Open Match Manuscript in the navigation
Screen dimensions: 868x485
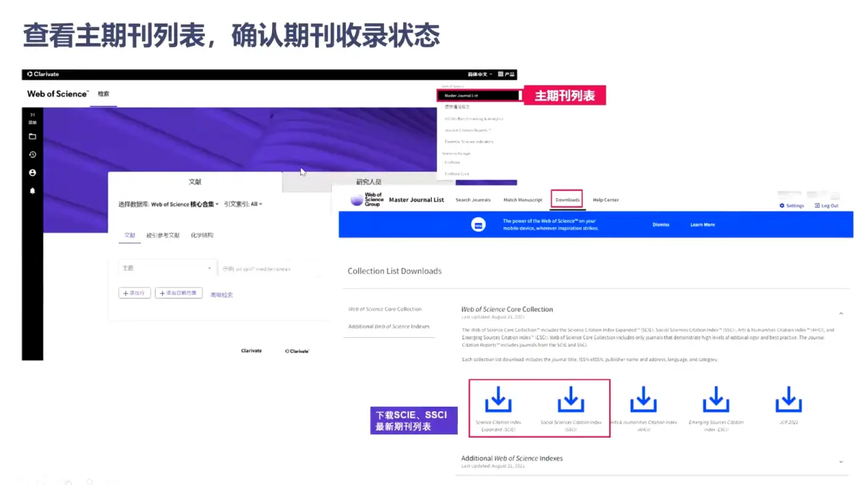tap(523, 200)
